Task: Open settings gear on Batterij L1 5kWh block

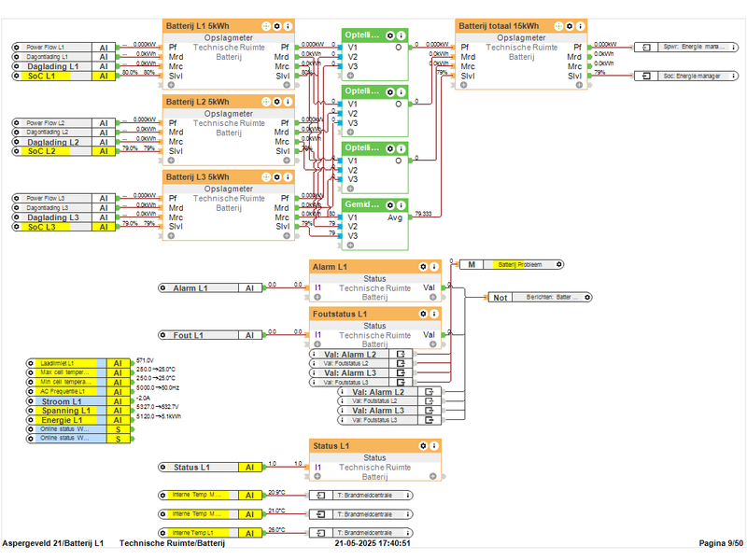Action: click(276, 26)
